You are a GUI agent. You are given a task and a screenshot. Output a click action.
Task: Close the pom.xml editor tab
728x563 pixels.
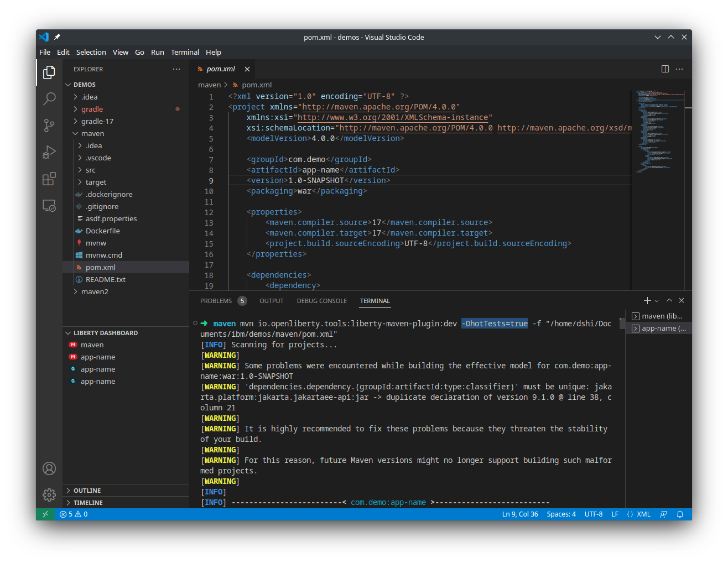point(247,69)
